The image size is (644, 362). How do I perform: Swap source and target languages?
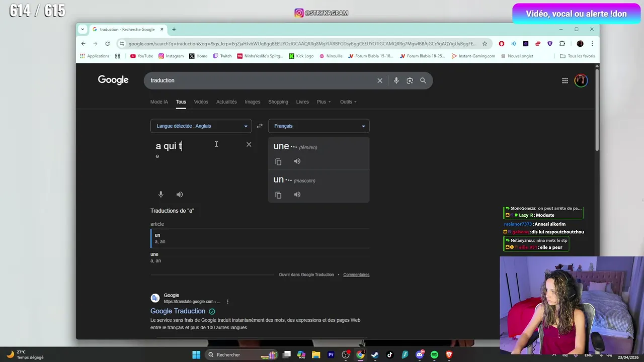click(x=260, y=126)
